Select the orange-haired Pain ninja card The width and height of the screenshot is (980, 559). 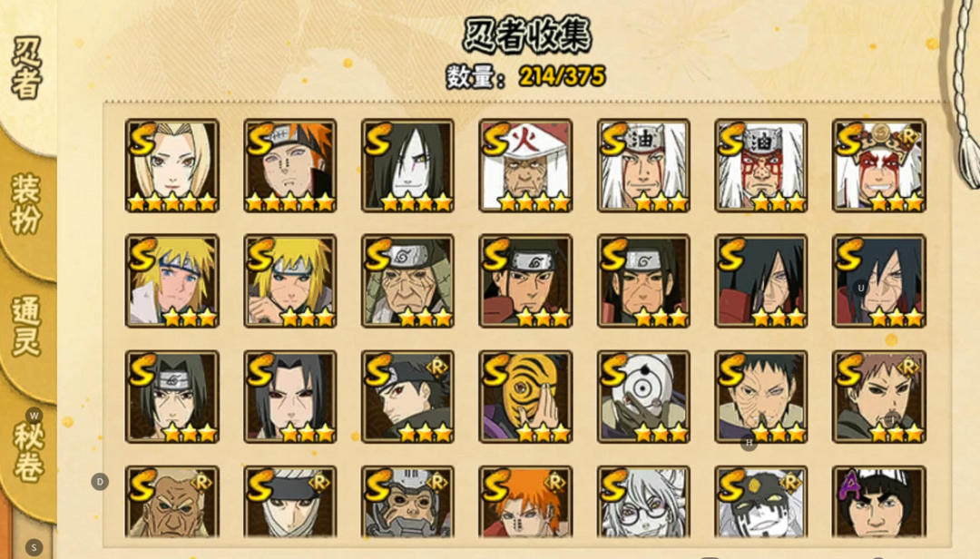290,166
